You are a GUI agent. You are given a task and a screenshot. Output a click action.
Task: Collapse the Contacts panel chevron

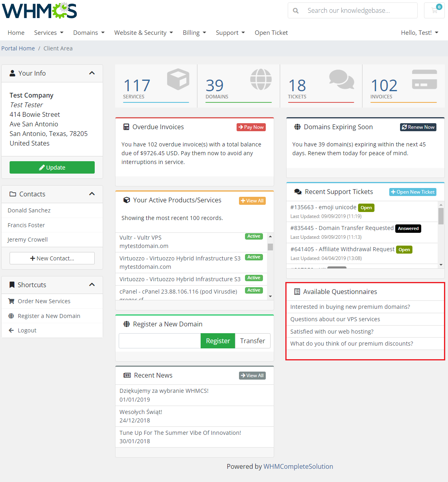click(x=92, y=194)
